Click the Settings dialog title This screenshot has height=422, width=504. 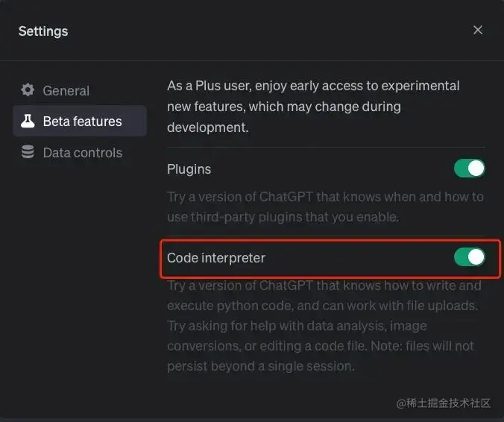coord(43,31)
